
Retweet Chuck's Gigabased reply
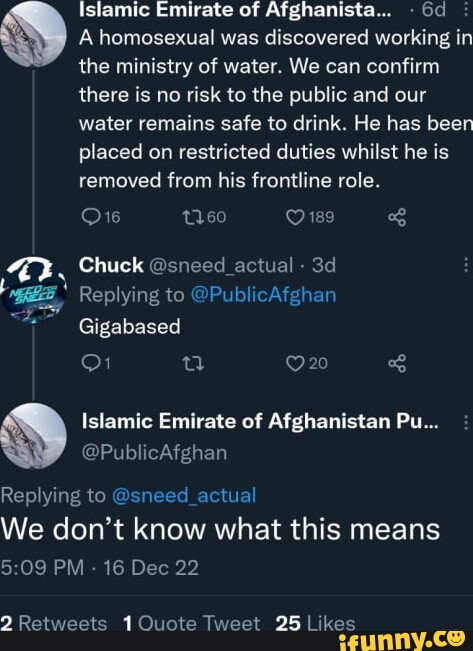point(193,364)
